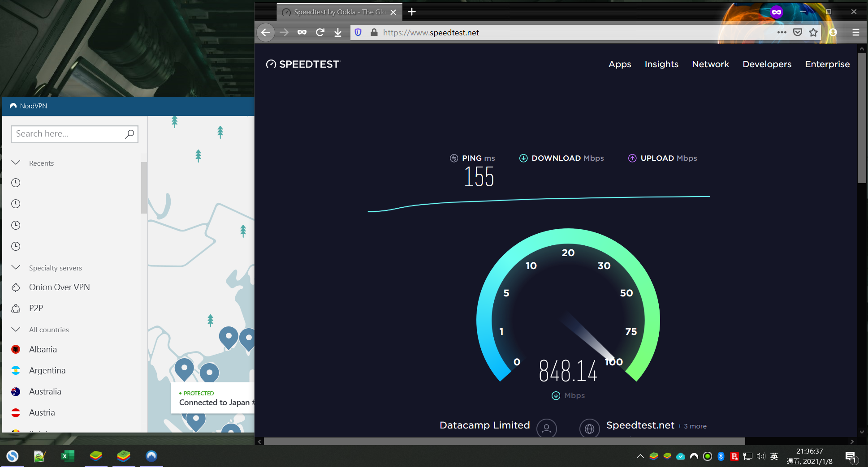This screenshot has height=467, width=868.
Task: Select the Speedtest by Ookla tab
Action: (339, 12)
